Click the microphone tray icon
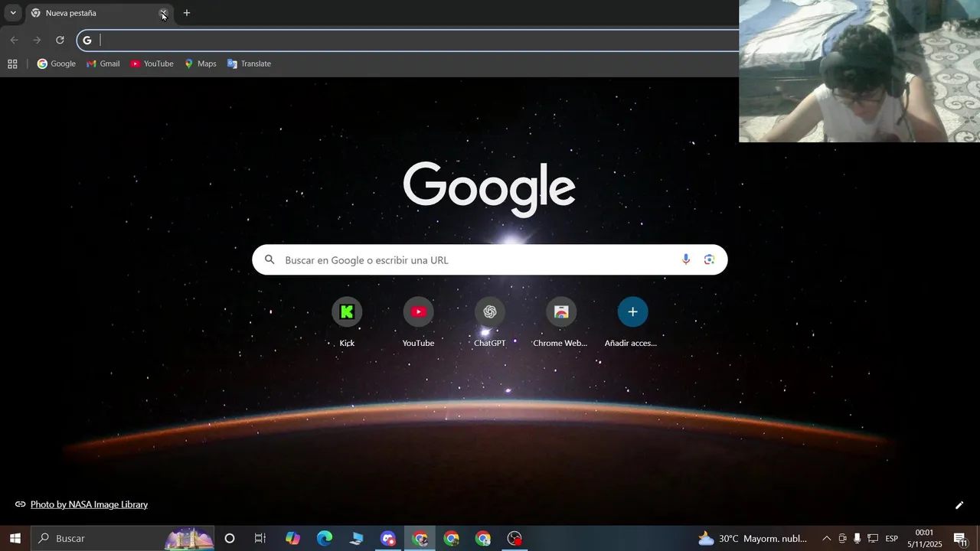Screen dimensions: 980x551 click(857, 539)
